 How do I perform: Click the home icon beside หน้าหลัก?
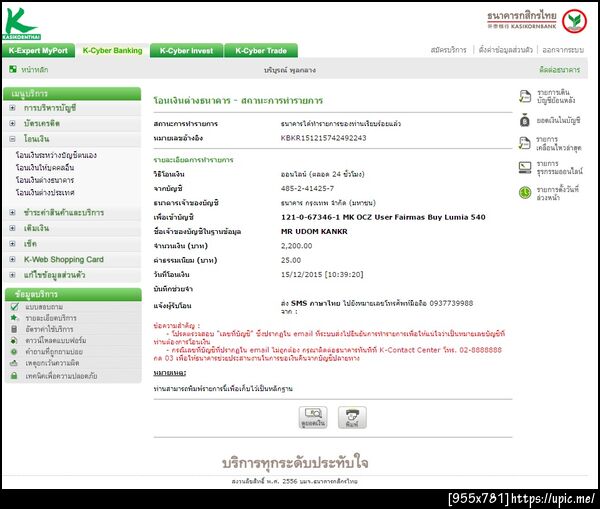point(13,69)
